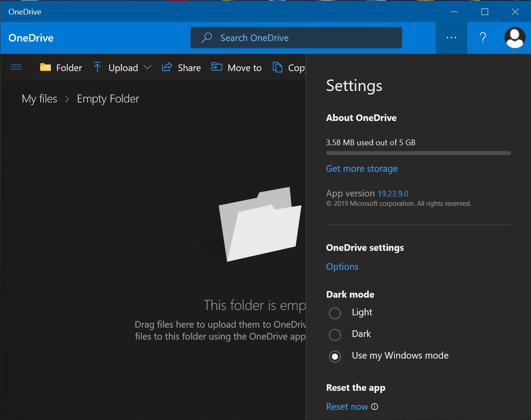Click the Empty Folder breadcrumb

tap(108, 99)
